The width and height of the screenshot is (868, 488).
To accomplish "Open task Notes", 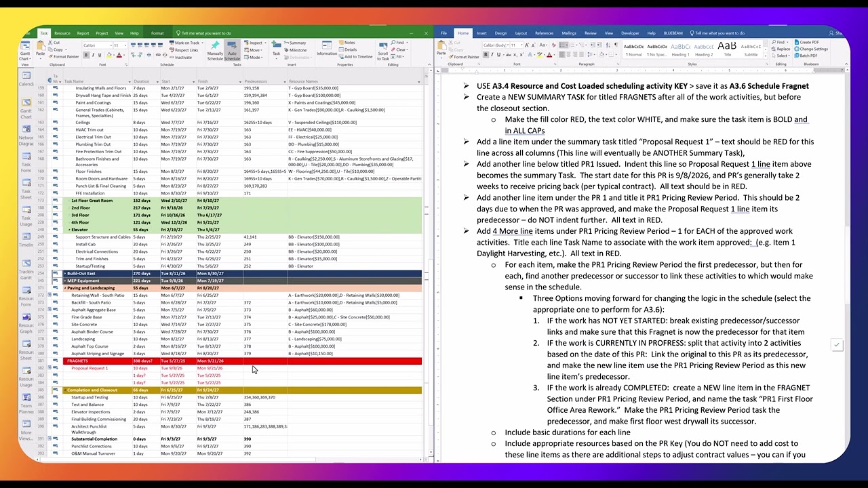I will pyautogui.click(x=347, y=43).
